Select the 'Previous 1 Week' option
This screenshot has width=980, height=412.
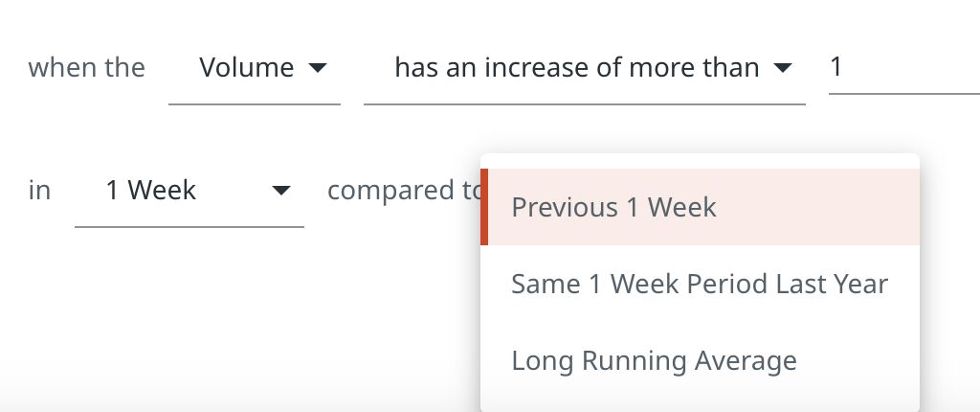[613, 207]
